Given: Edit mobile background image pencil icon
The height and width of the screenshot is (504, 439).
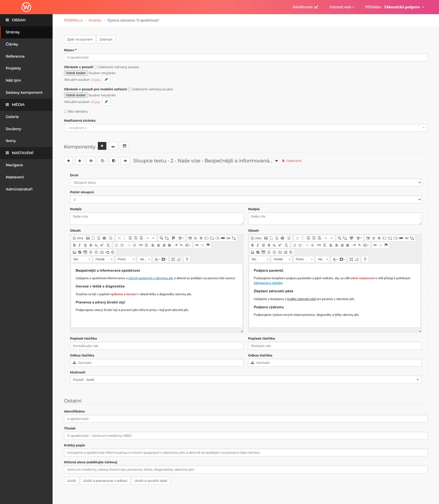Looking at the screenshot, I should pyautogui.click(x=106, y=102).
